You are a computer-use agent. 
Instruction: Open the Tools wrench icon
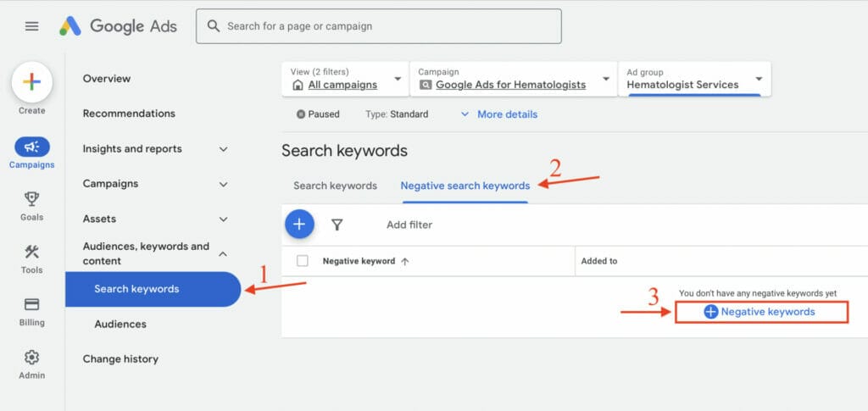pyautogui.click(x=32, y=252)
